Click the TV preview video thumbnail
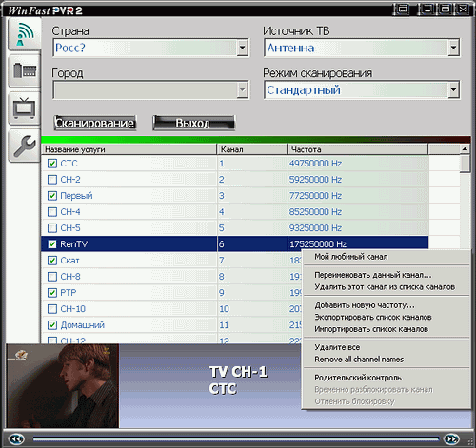Viewport: 476px width, 448px height. pyautogui.click(x=63, y=386)
